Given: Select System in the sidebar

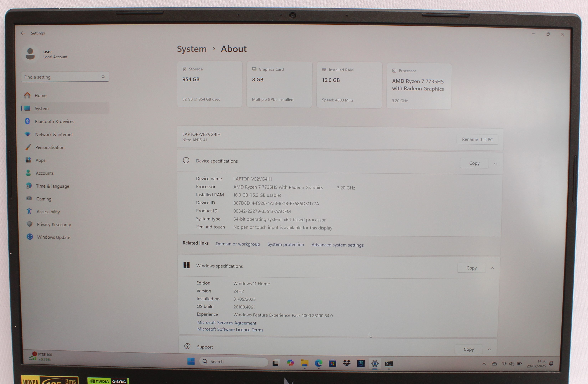Looking at the screenshot, I should [x=65, y=108].
